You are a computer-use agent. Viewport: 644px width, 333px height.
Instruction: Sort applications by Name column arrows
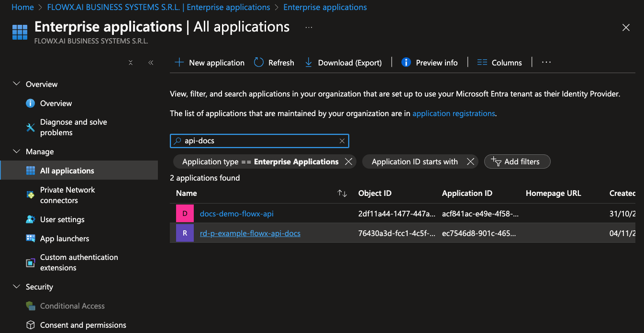tap(342, 193)
